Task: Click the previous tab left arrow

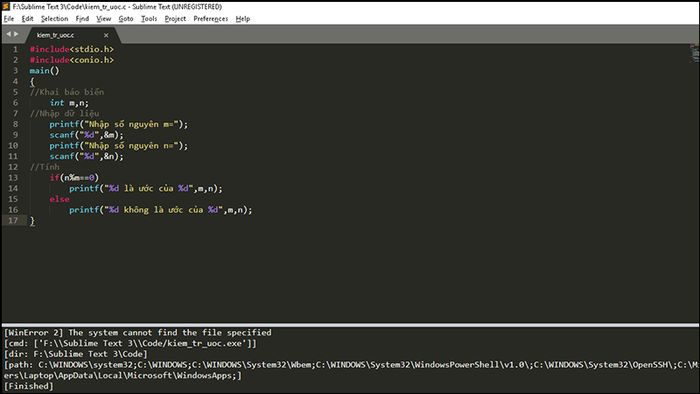Action: coord(8,34)
